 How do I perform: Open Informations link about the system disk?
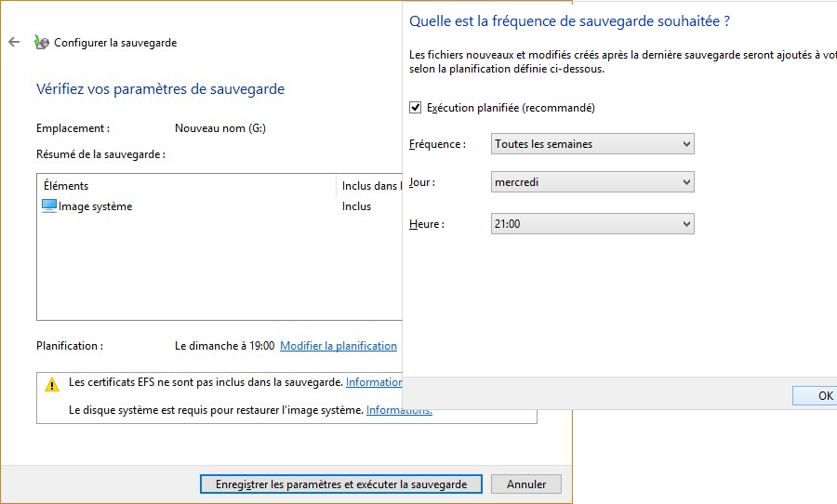(399, 410)
